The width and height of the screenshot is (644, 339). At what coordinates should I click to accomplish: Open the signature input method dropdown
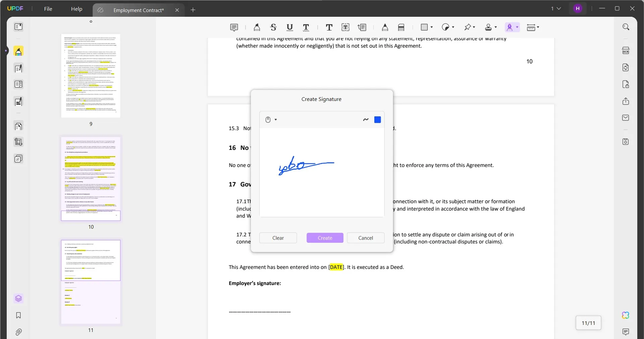(271, 120)
